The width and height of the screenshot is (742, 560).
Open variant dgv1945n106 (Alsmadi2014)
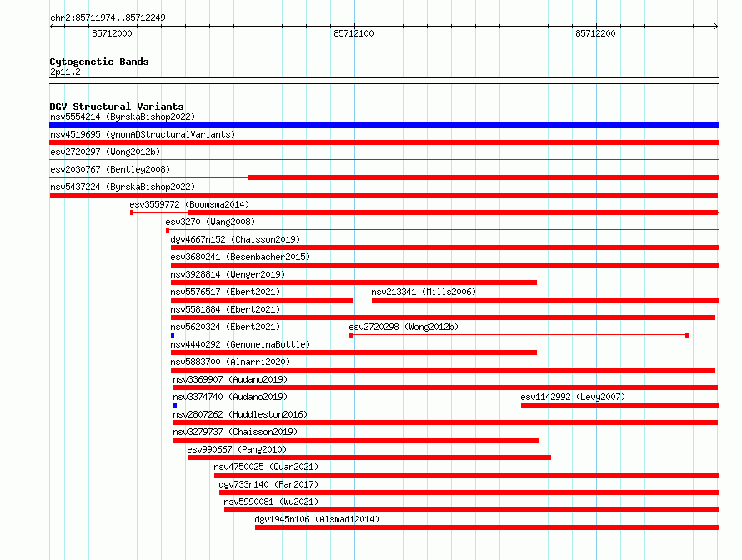coord(317,519)
